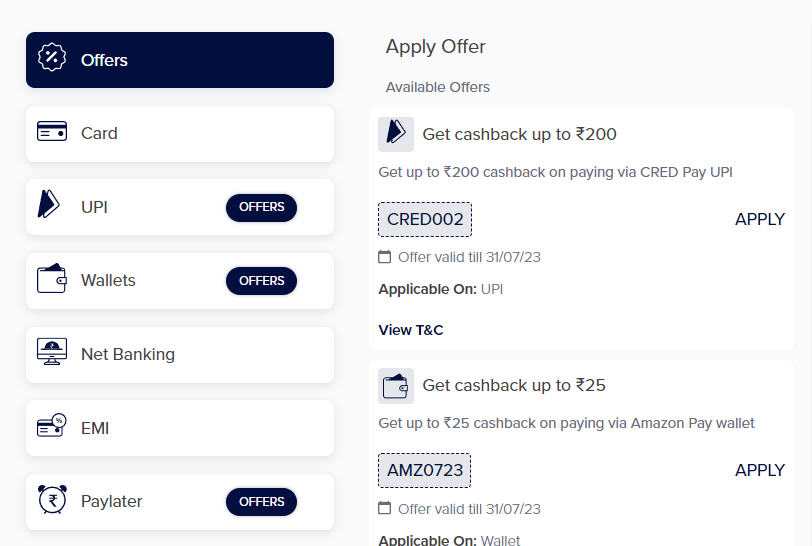This screenshot has height=546, width=812.
Task: Switch to Net Banking payment method
Action: coord(180,354)
